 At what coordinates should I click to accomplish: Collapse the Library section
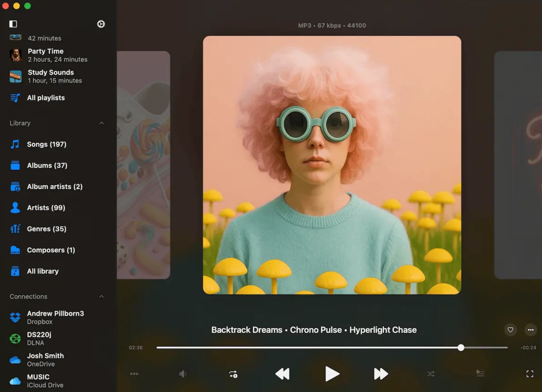(101, 123)
